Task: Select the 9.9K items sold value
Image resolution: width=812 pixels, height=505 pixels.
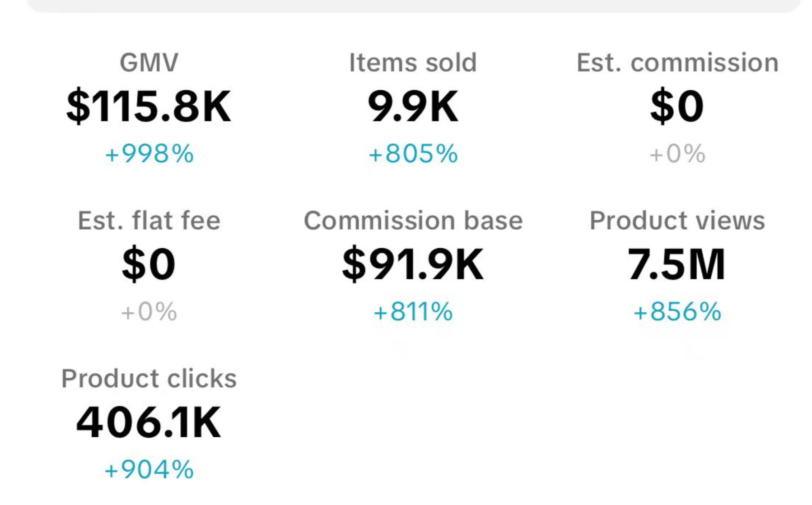Action: click(413, 107)
